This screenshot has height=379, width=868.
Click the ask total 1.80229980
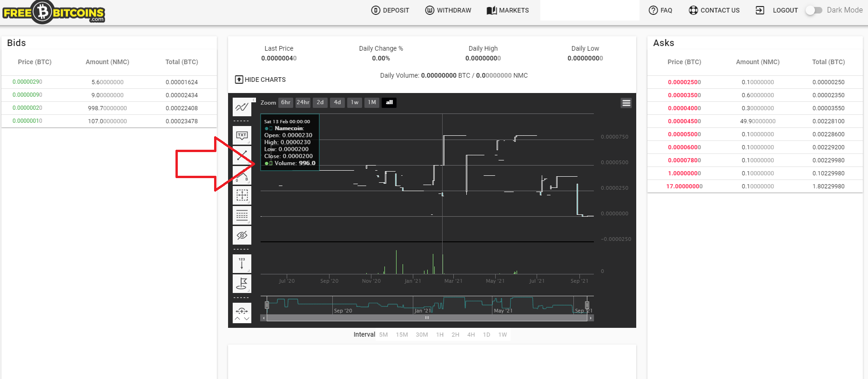pos(828,186)
